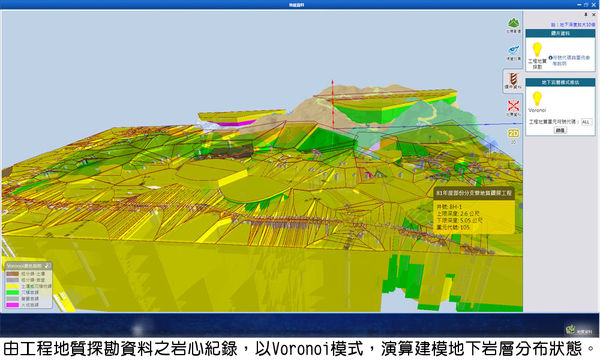Click the BH-1 borehole info tooltip
Screen dimensions: 600x360
click(x=474, y=210)
